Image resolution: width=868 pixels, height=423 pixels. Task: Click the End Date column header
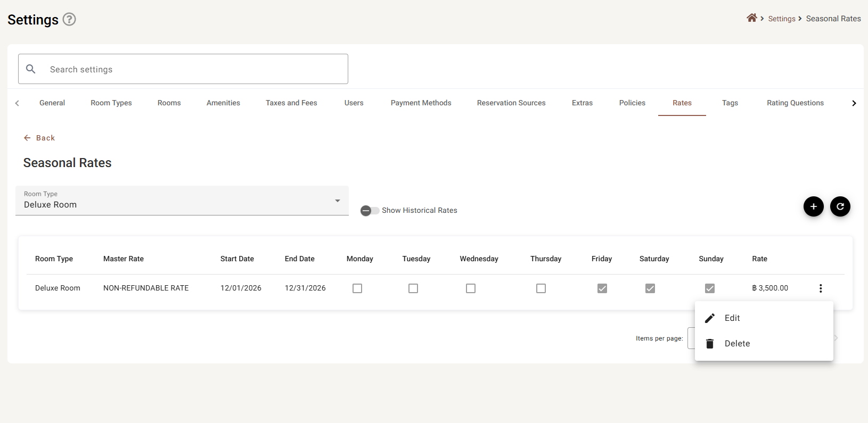(x=300, y=259)
